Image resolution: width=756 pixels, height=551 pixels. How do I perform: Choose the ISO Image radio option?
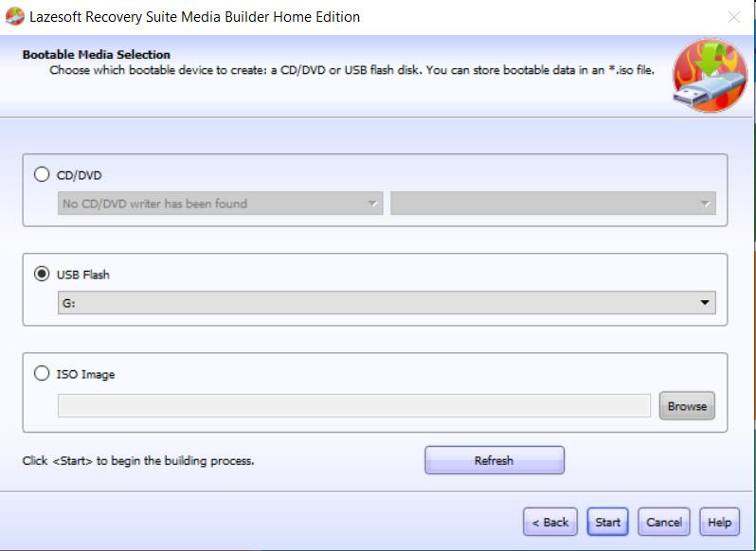pyautogui.click(x=42, y=374)
